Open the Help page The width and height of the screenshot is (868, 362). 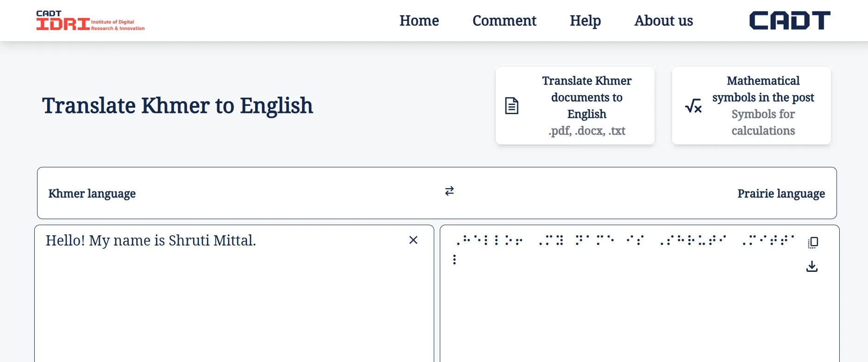coord(585,21)
